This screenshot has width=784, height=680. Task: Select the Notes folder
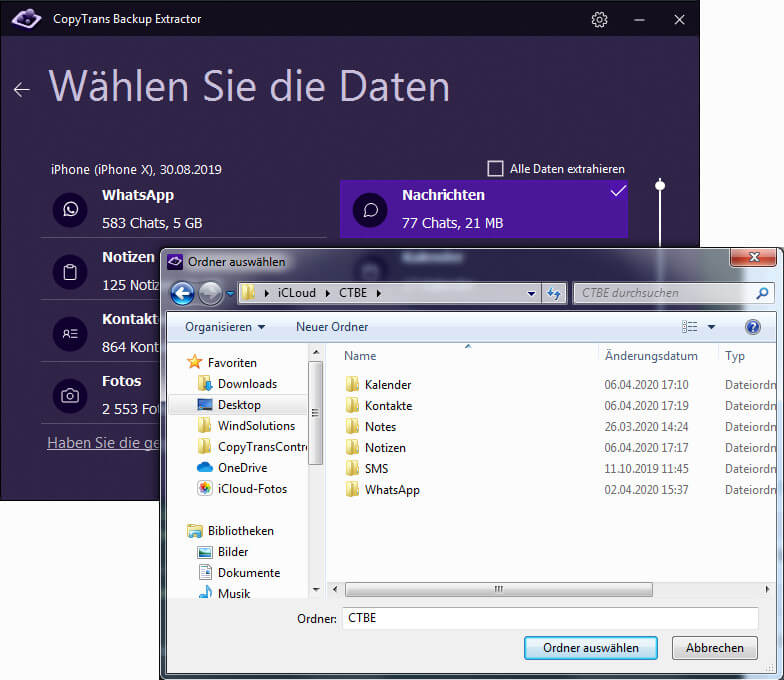pos(370,426)
